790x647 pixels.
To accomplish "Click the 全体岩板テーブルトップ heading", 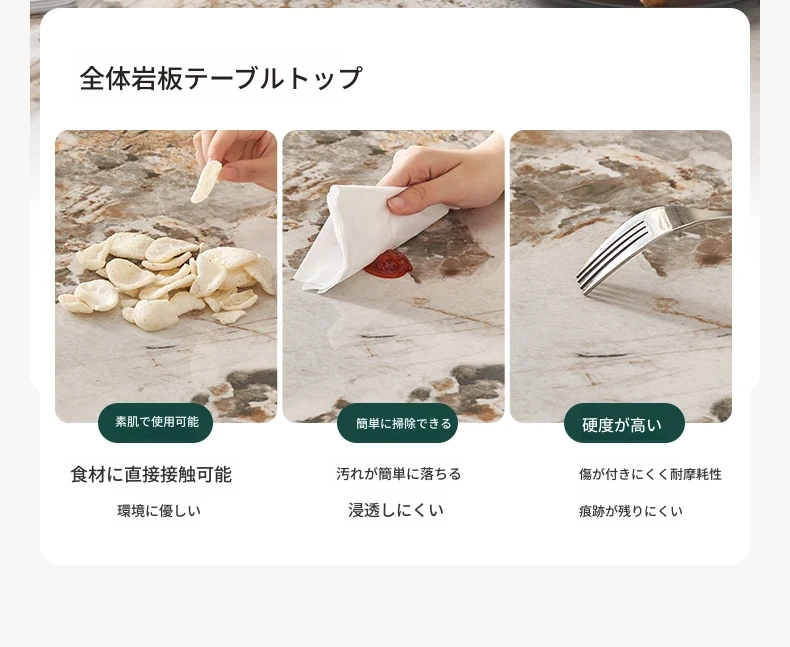I will point(221,78).
